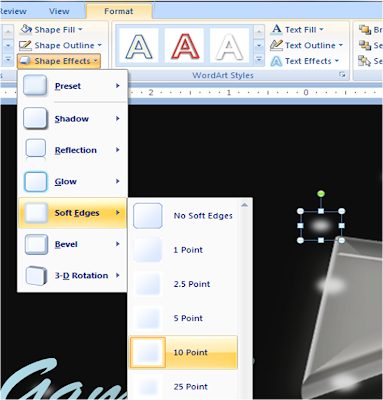Viewport: 383px width, 400px height.
Task: Expand the Shape Outline dropdown arrow
Action: (x=99, y=45)
